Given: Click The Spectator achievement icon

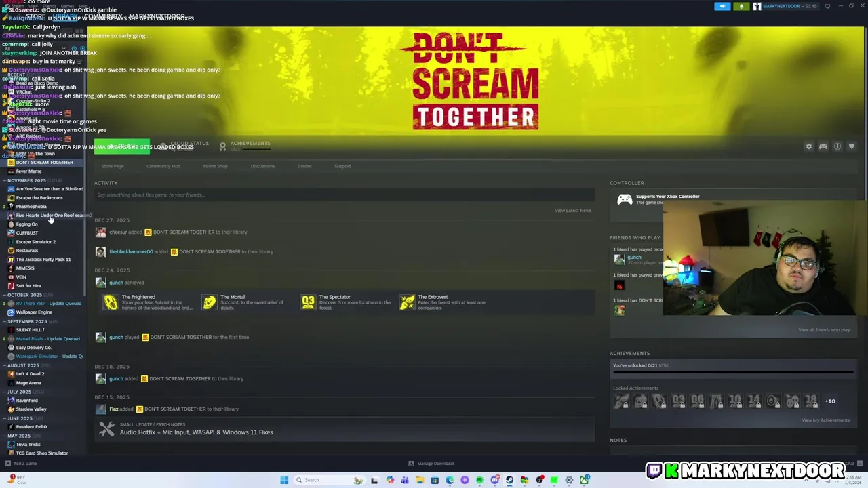Looking at the screenshot, I should (x=308, y=303).
